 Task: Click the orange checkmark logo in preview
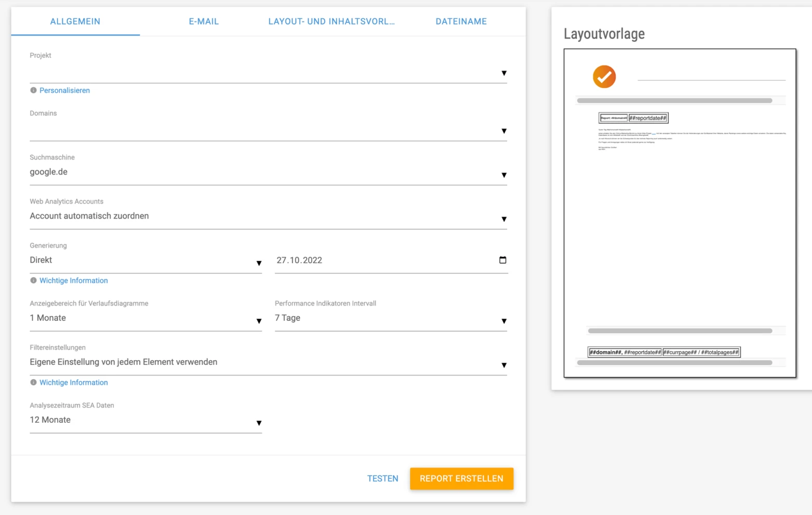tap(604, 77)
